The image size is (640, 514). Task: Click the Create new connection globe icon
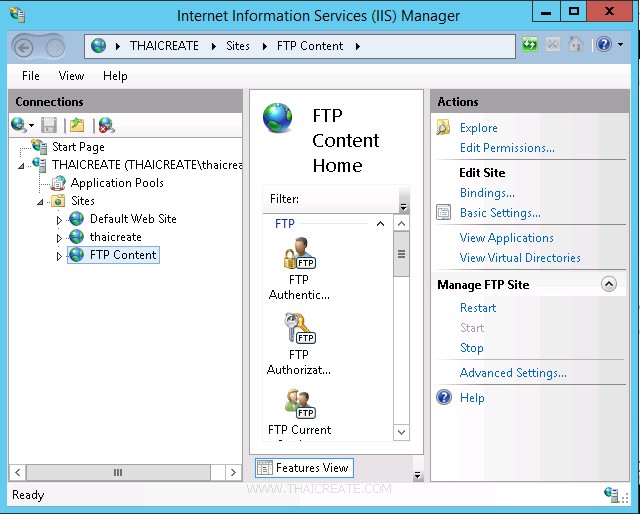[x=18, y=124]
